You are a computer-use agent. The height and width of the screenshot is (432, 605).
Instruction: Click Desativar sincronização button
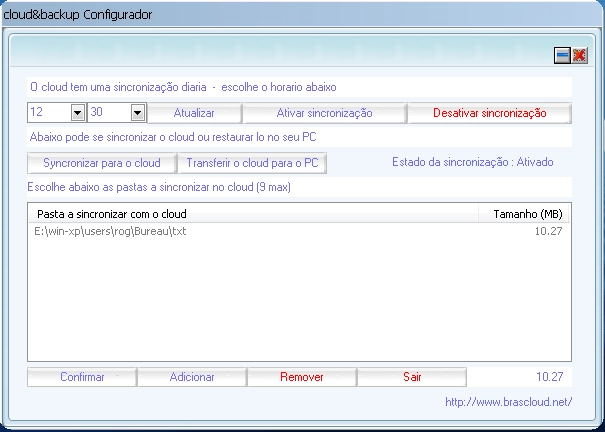pos(489,113)
